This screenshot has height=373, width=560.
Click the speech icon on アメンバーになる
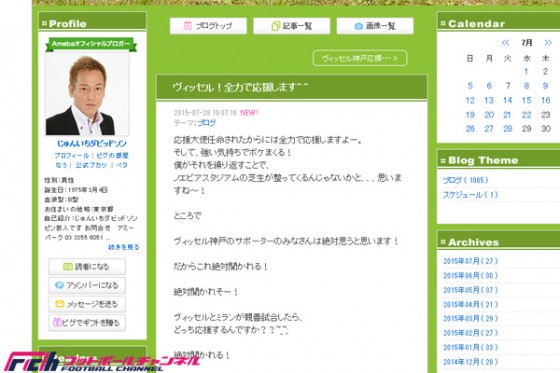pyautogui.click(x=59, y=285)
